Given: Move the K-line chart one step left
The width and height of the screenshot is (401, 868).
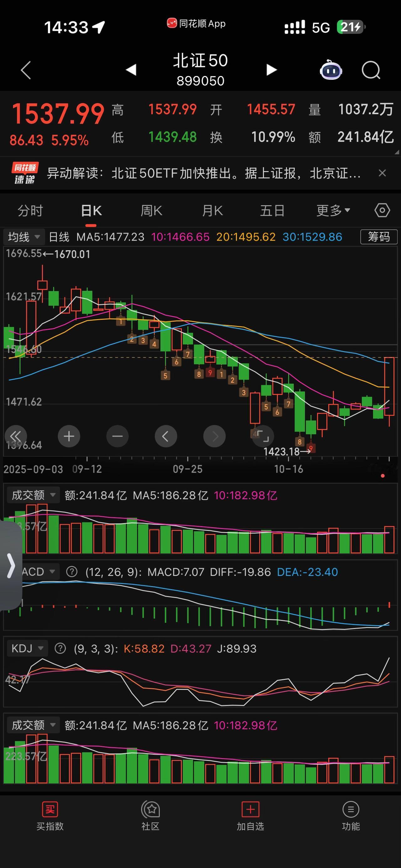Looking at the screenshot, I should [166, 436].
